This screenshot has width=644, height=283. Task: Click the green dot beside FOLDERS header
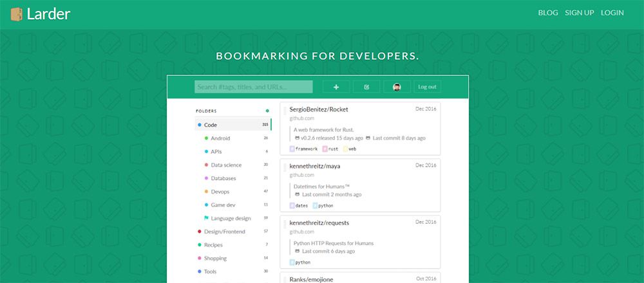(267, 111)
